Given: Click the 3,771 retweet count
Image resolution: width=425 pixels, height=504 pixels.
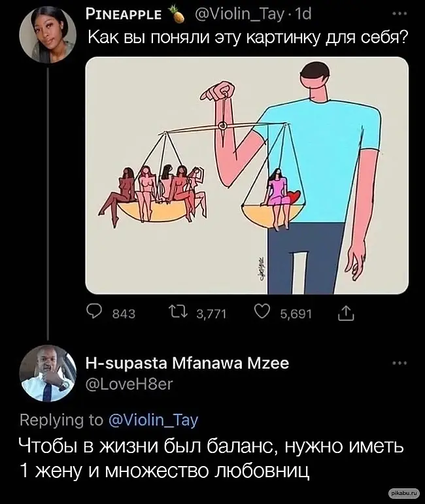Looking at the screenshot, I should [211, 313].
